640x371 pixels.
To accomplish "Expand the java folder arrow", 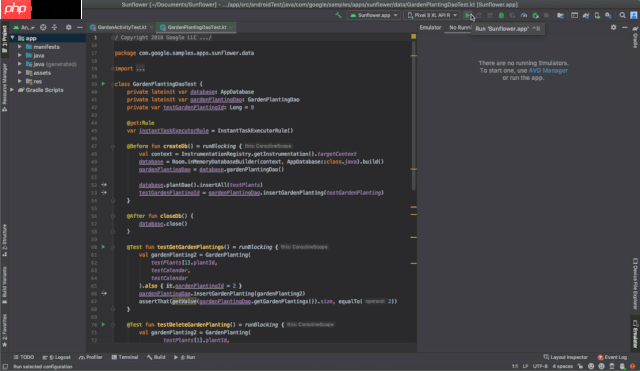I will [x=20, y=55].
